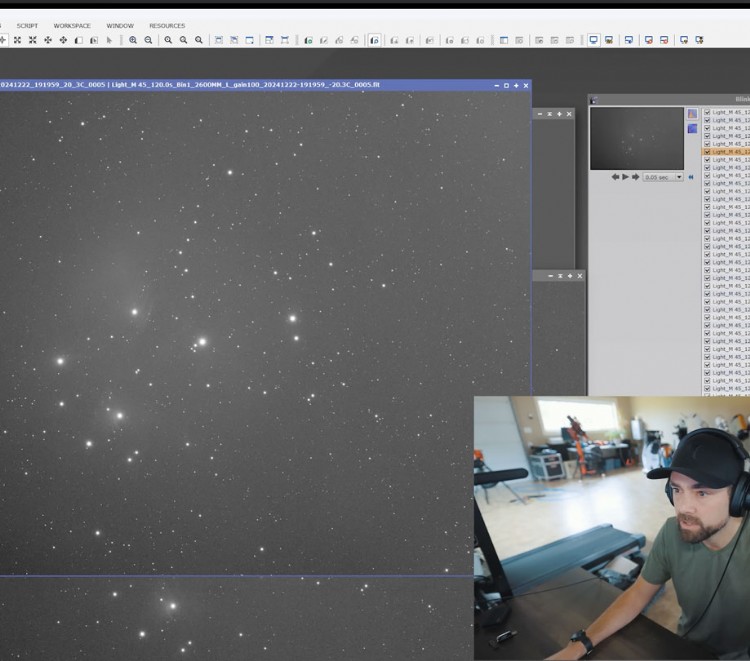Screen dimensions: 750x661
Task: Open the SCRIPT menu
Action: click(27, 26)
